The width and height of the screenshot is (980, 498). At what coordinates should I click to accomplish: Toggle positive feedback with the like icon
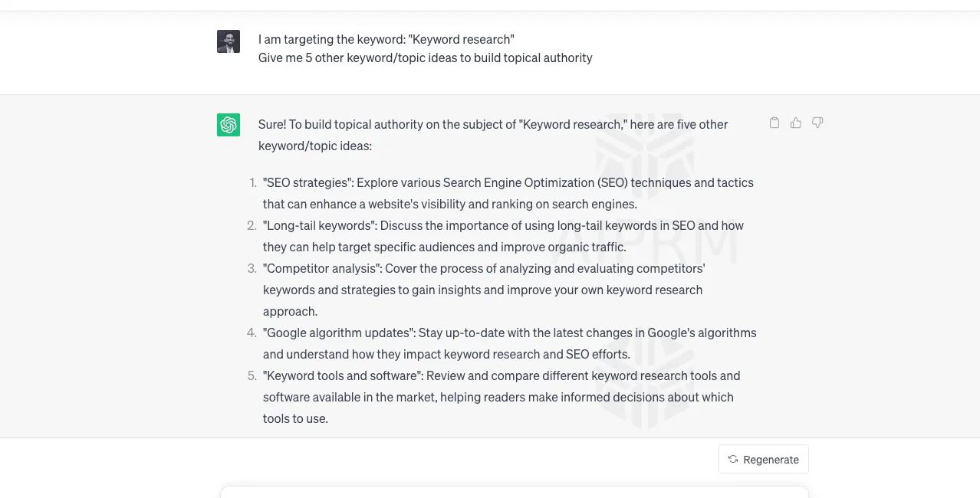coord(795,123)
